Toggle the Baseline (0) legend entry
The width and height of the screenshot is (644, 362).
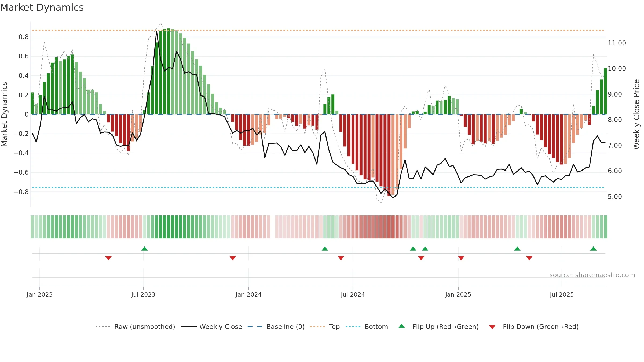tap(286, 327)
